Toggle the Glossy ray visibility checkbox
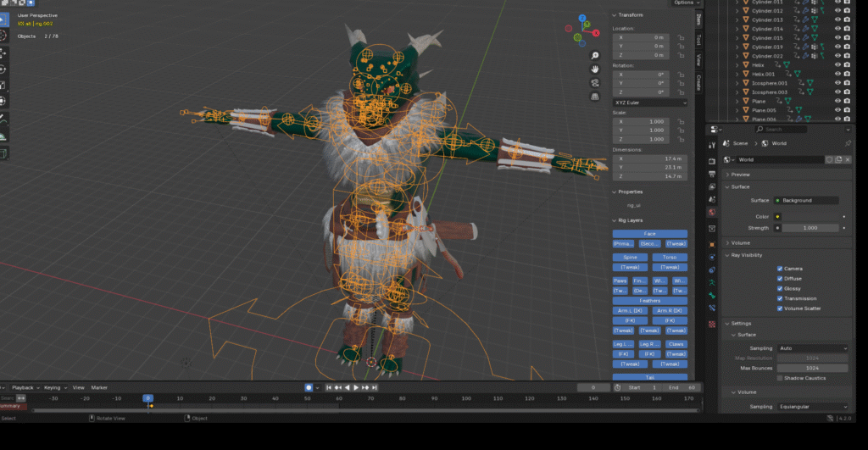The width and height of the screenshot is (868, 450). click(x=780, y=289)
